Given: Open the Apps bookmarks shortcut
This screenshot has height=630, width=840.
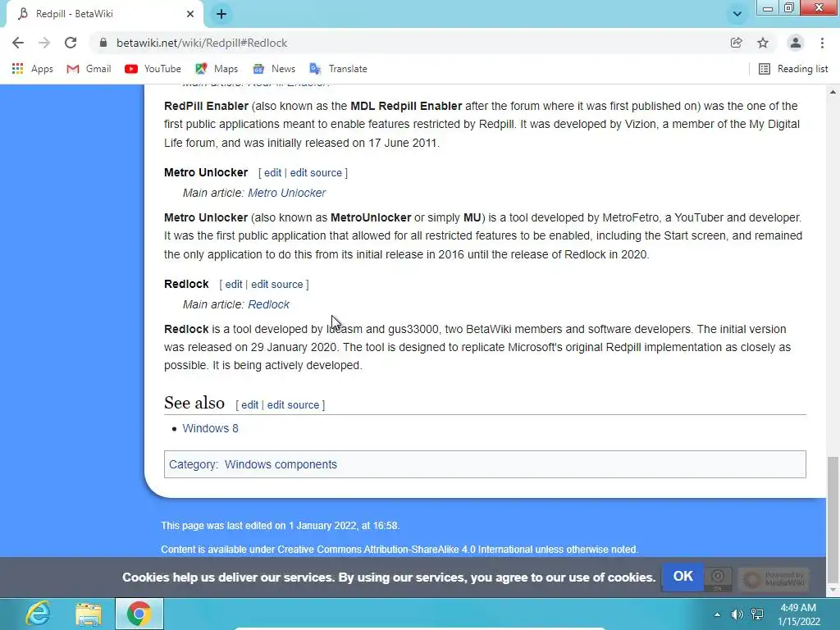Looking at the screenshot, I should pyautogui.click(x=33, y=69).
